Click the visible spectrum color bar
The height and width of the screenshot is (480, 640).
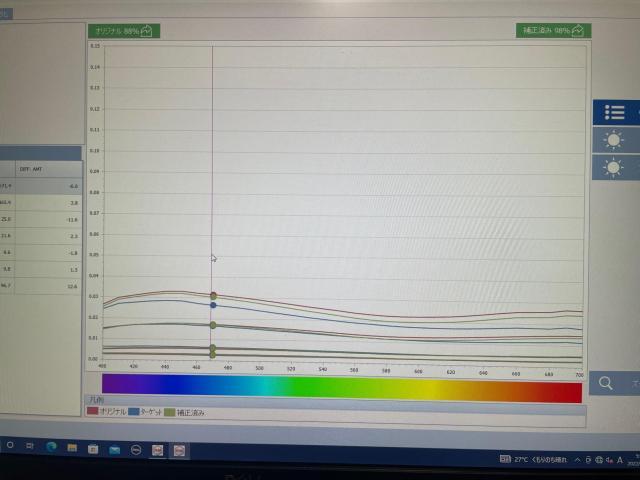(341, 388)
